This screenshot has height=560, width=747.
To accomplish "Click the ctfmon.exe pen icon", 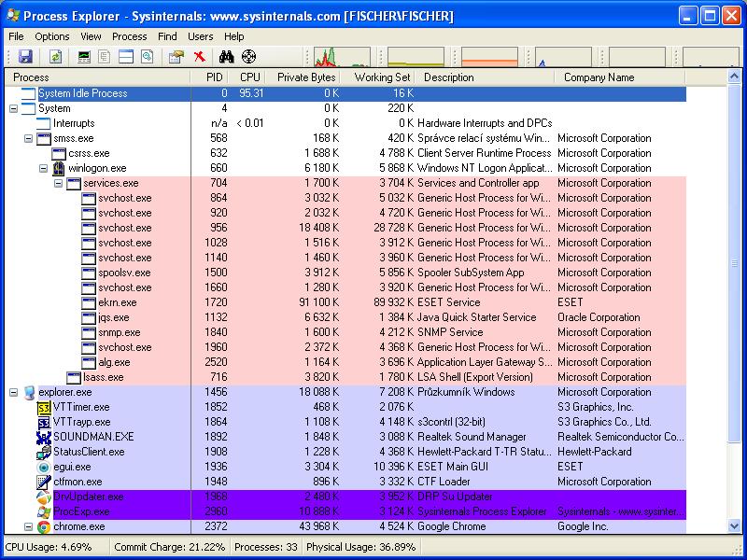I will coord(44,482).
